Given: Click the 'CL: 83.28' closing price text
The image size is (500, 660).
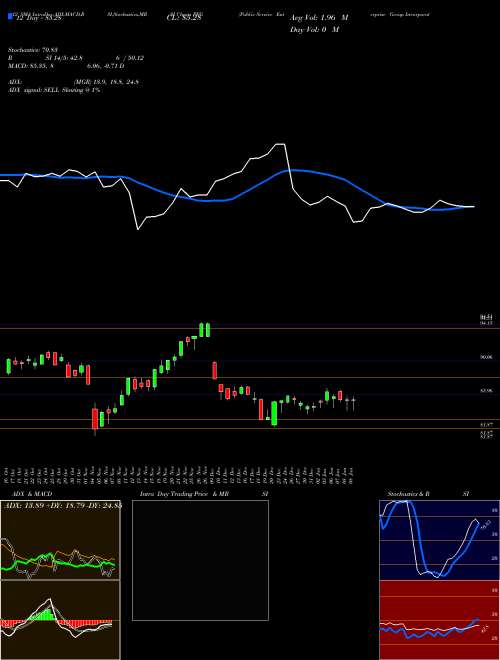Looking at the screenshot, I should tap(184, 18).
